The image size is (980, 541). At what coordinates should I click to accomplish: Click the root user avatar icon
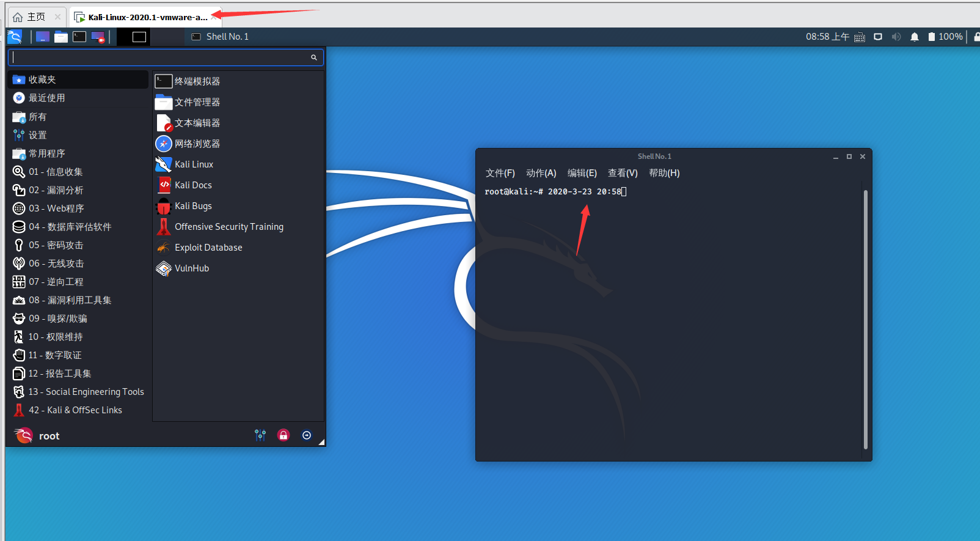pyautogui.click(x=23, y=435)
